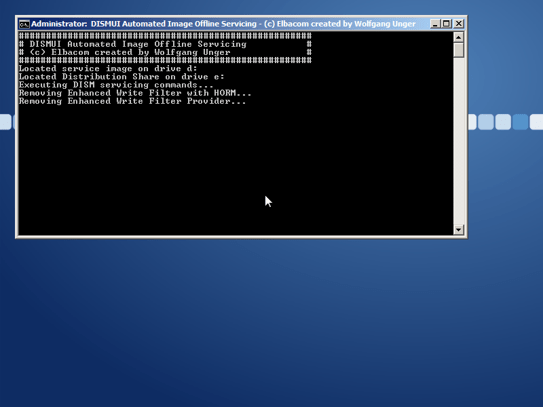This screenshot has width=543, height=407.
Task: Click the '(c) Elbacom created by Wolfgang Unger' console line
Action: click(130, 52)
